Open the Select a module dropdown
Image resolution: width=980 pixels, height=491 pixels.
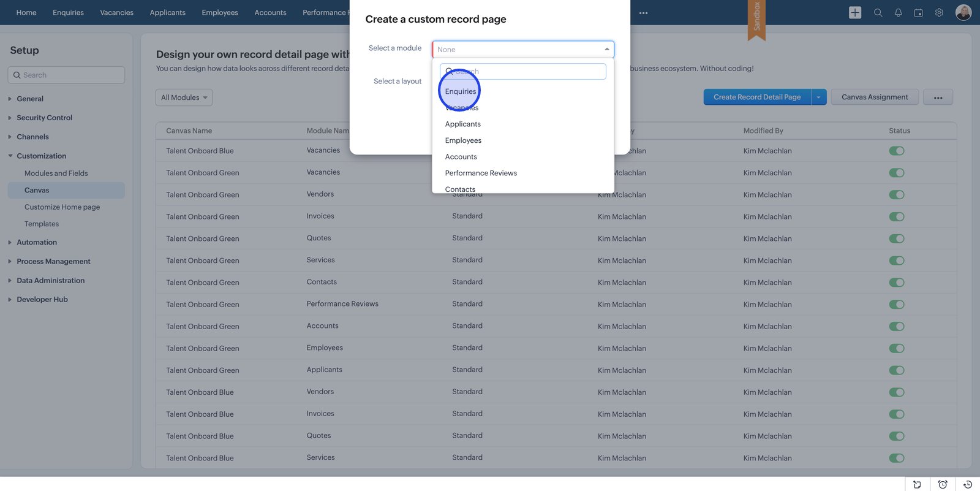(523, 49)
